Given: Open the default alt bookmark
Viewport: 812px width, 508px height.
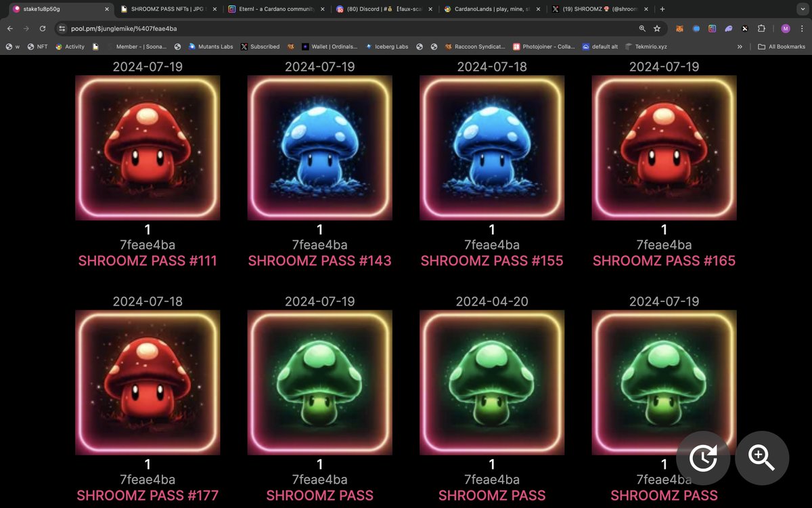Looking at the screenshot, I should pos(600,47).
